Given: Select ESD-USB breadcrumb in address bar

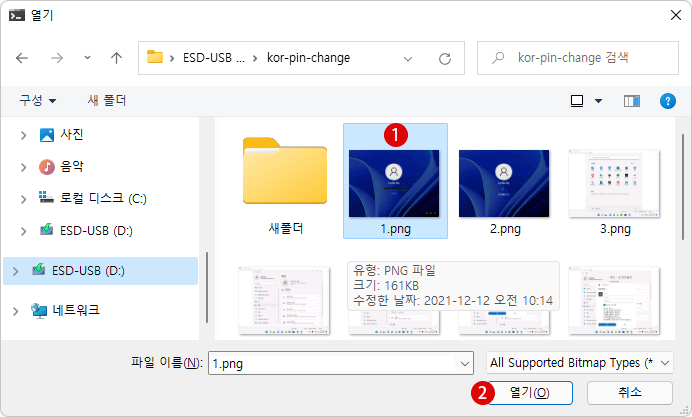Looking at the screenshot, I should (x=214, y=58).
